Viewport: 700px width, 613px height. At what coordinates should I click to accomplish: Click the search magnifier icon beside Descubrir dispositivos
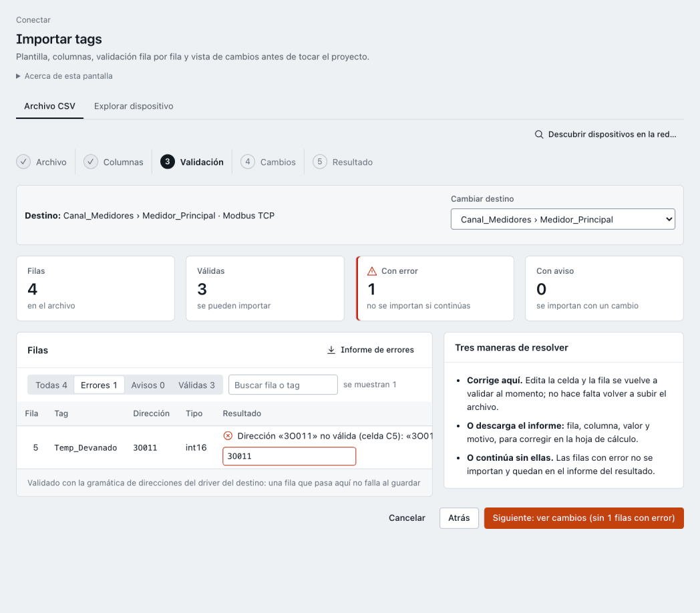539,134
